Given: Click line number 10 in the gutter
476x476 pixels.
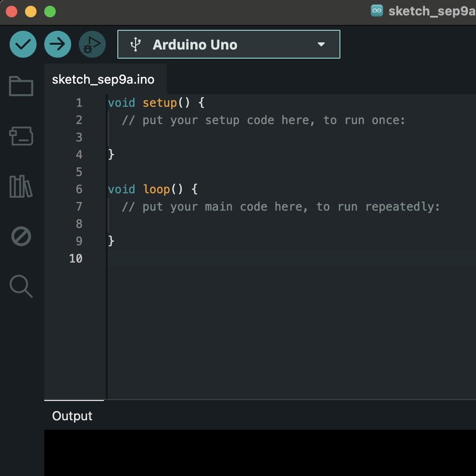Looking at the screenshot, I should click(x=75, y=259).
